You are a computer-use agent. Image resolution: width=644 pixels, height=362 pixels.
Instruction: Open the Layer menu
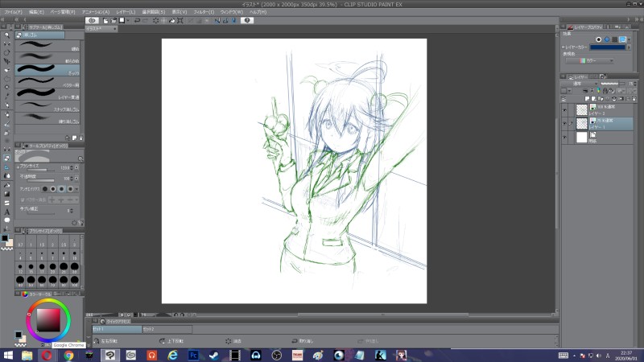(x=126, y=12)
